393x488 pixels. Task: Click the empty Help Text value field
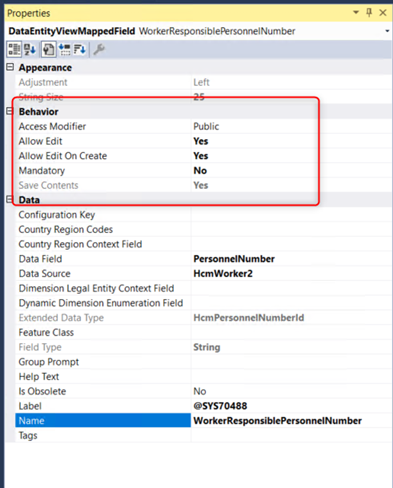[x=291, y=376]
